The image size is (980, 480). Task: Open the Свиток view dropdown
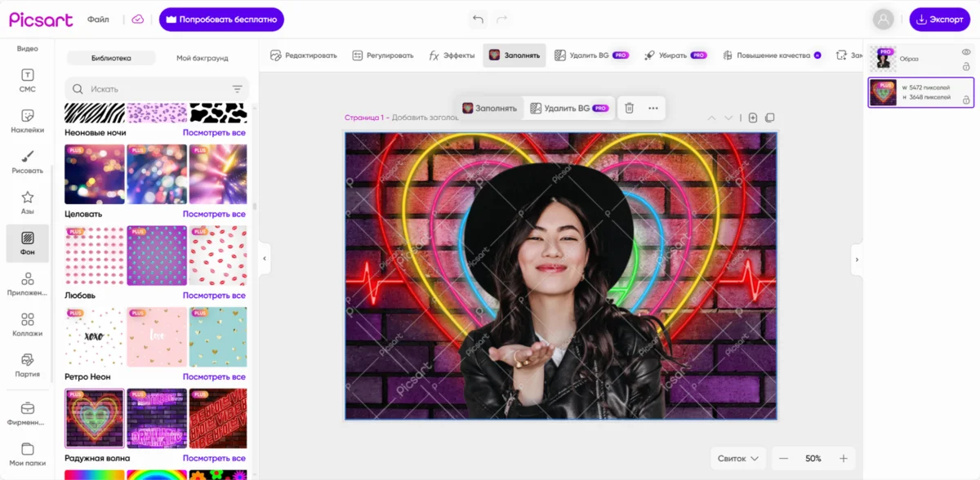click(x=738, y=459)
